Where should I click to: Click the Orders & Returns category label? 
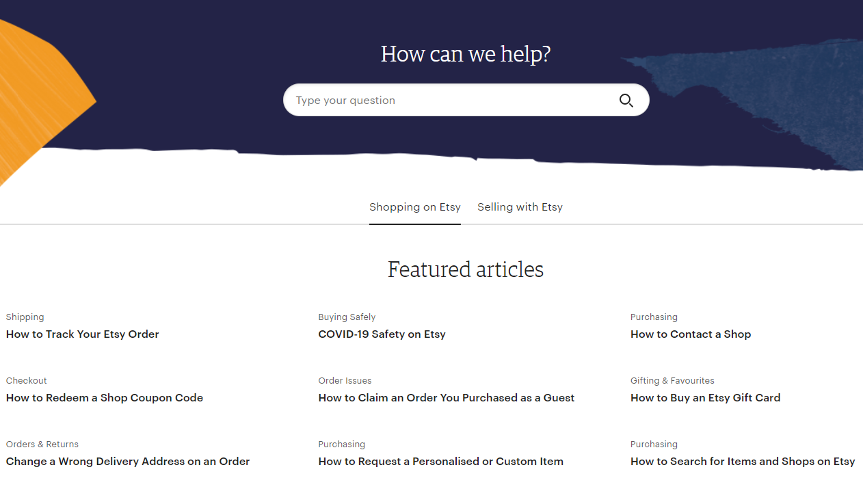[x=42, y=445]
